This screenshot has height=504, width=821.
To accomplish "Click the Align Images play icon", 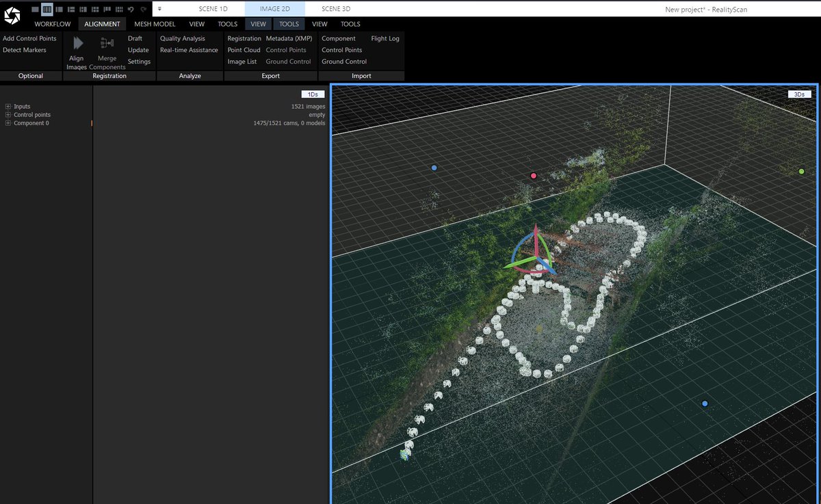I will (x=77, y=43).
